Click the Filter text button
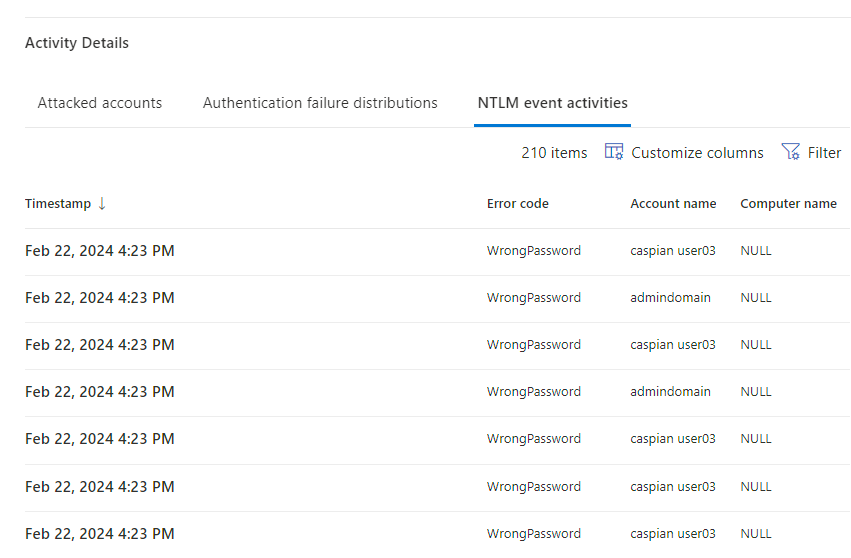This screenshot has width=851, height=558. (824, 153)
